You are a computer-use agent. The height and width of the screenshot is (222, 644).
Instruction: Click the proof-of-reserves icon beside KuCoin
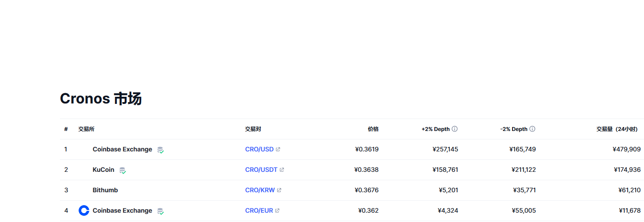pos(122,170)
